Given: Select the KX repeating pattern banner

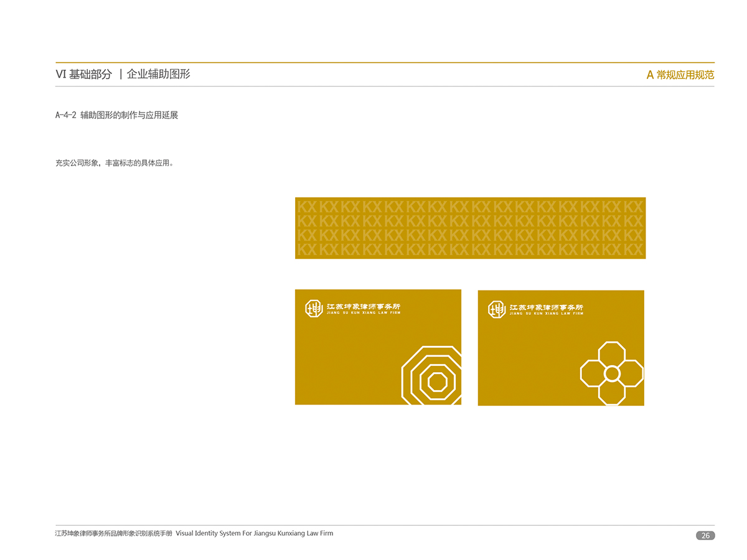Looking at the screenshot, I should point(470,228).
